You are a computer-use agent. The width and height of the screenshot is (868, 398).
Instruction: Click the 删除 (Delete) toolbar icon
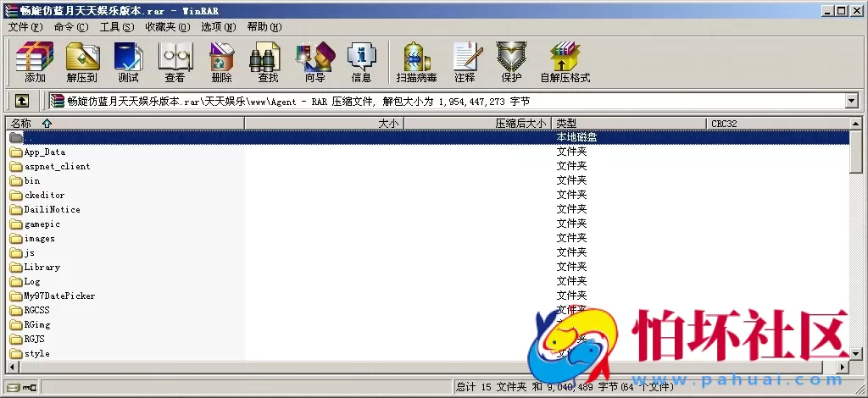click(221, 57)
